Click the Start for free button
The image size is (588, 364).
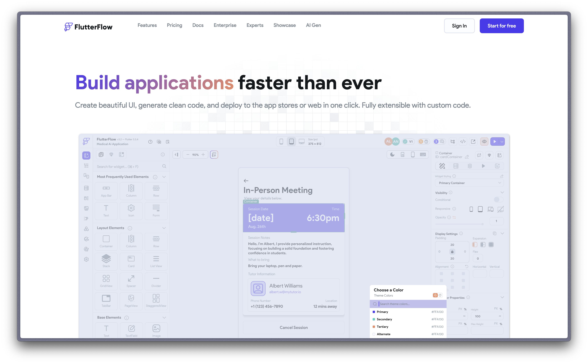[x=501, y=26]
